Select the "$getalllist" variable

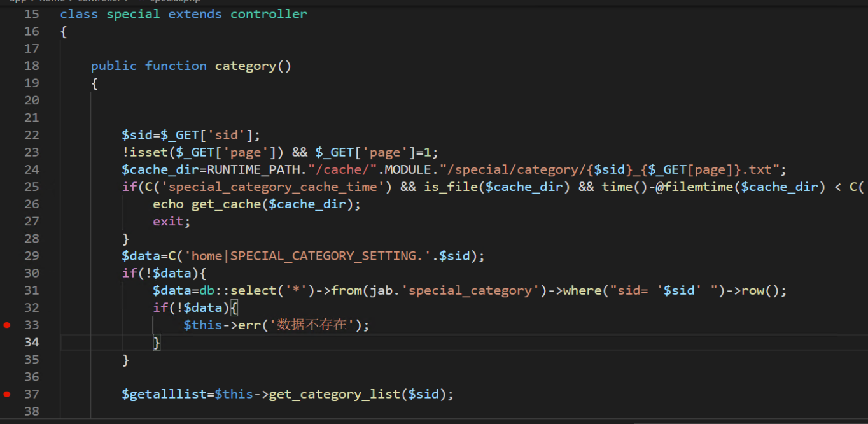point(164,394)
